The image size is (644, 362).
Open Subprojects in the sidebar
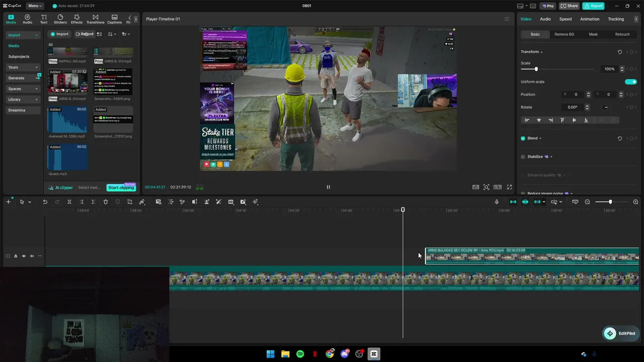19,57
